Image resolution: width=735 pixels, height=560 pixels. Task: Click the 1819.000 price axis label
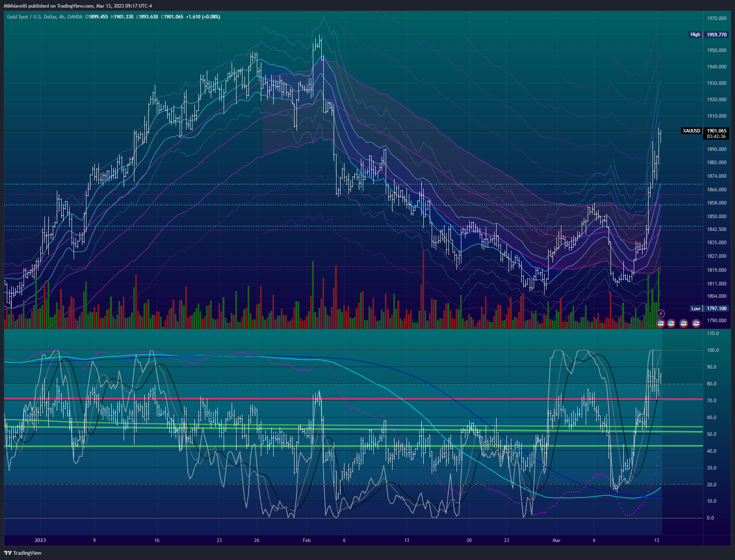coord(717,270)
